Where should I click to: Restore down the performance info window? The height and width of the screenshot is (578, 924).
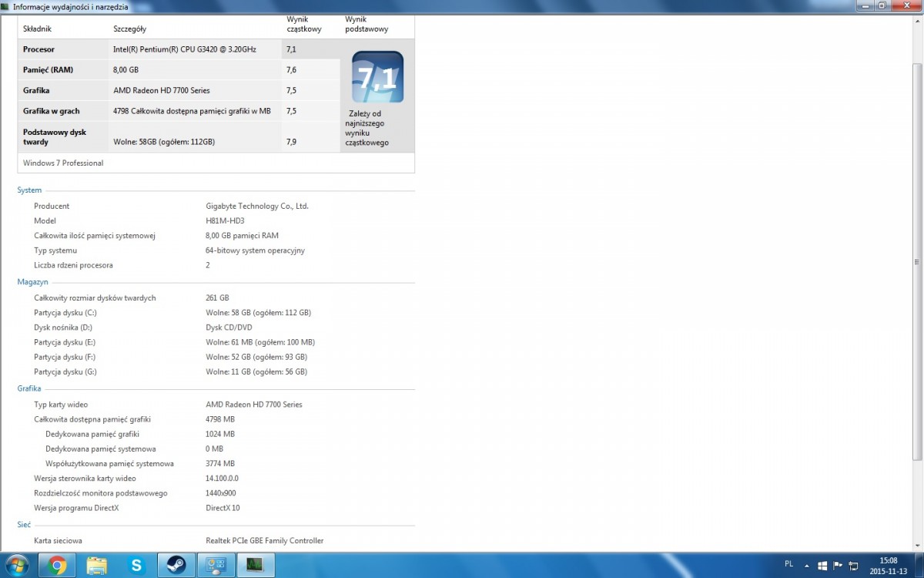point(882,5)
